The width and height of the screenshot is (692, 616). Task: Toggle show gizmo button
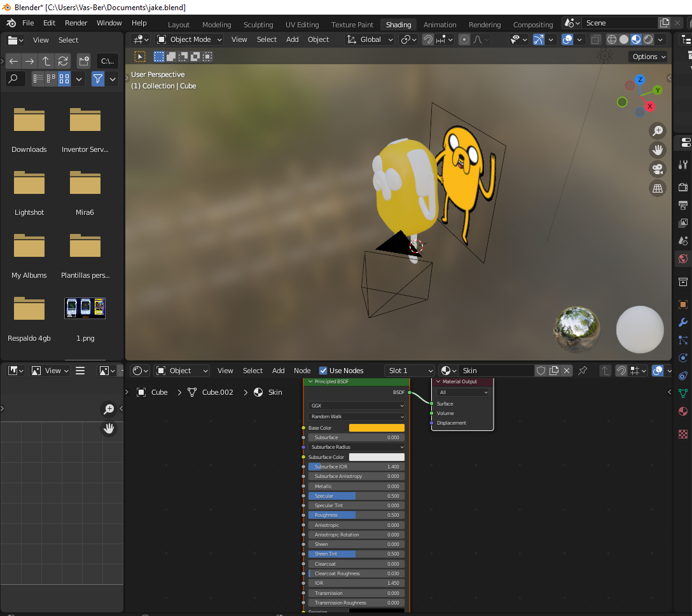[539, 39]
